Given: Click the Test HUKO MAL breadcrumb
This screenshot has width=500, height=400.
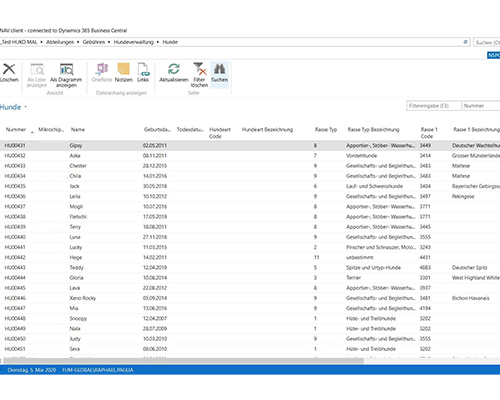Looking at the screenshot, I should point(19,42).
